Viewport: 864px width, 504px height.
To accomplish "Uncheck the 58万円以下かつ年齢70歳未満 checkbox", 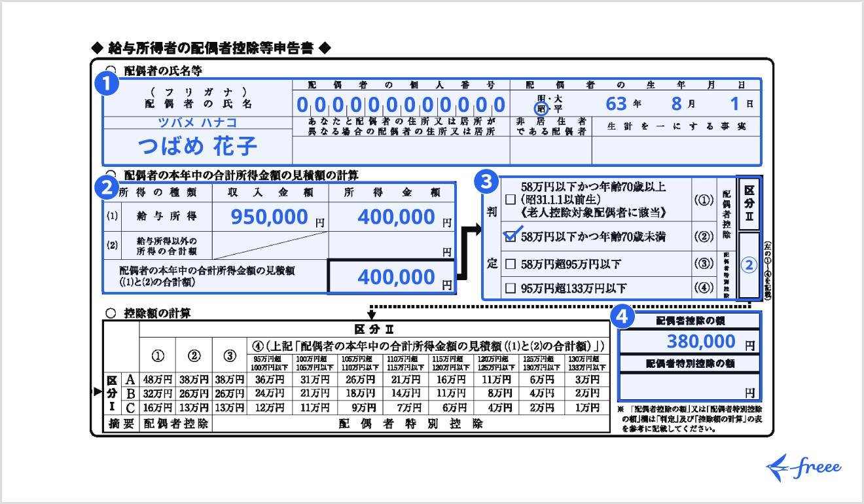I will click(x=510, y=236).
